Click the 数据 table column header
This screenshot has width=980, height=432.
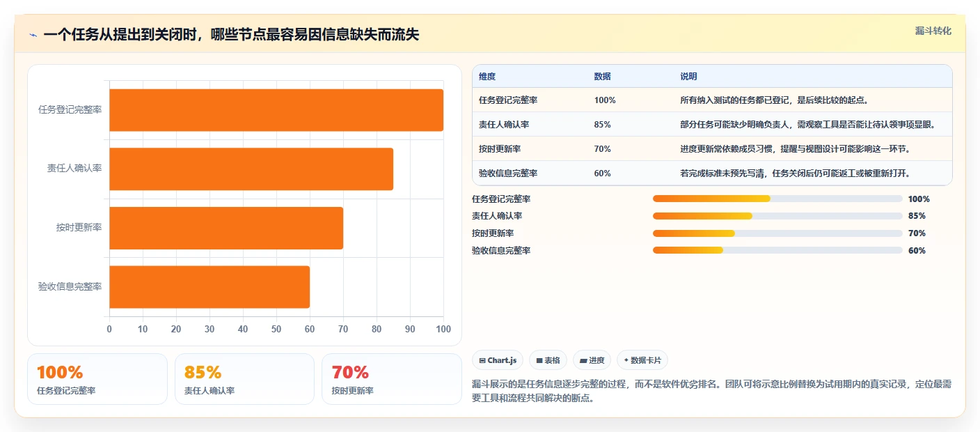pos(602,77)
